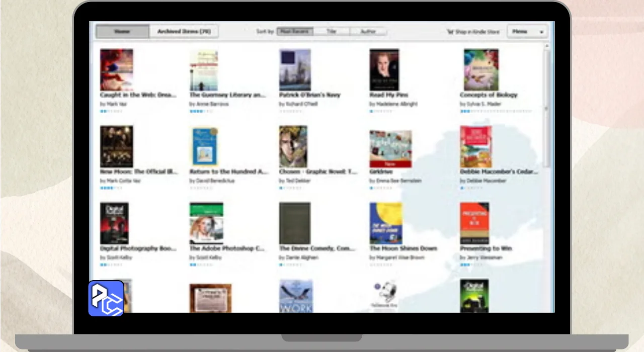Switch to the Home tab
The width and height of the screenshot is (644, 352).
click(122, 31)
